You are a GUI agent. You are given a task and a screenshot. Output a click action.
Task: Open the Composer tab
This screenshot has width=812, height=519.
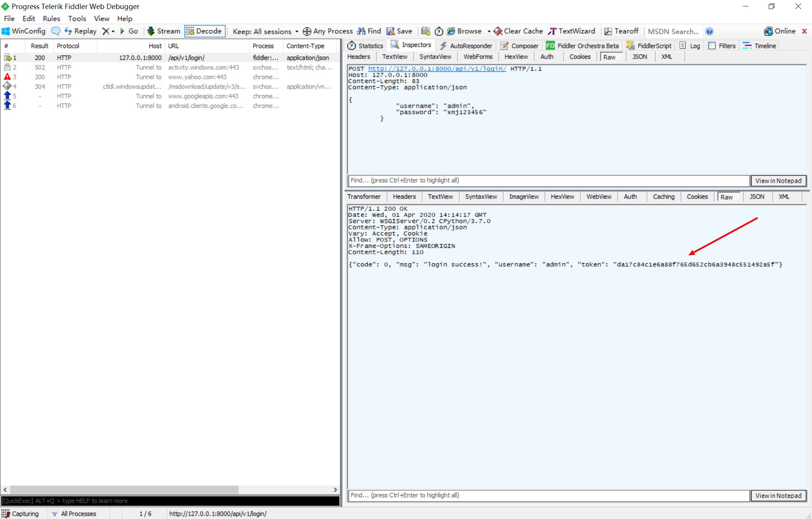(x=520, y=46)
